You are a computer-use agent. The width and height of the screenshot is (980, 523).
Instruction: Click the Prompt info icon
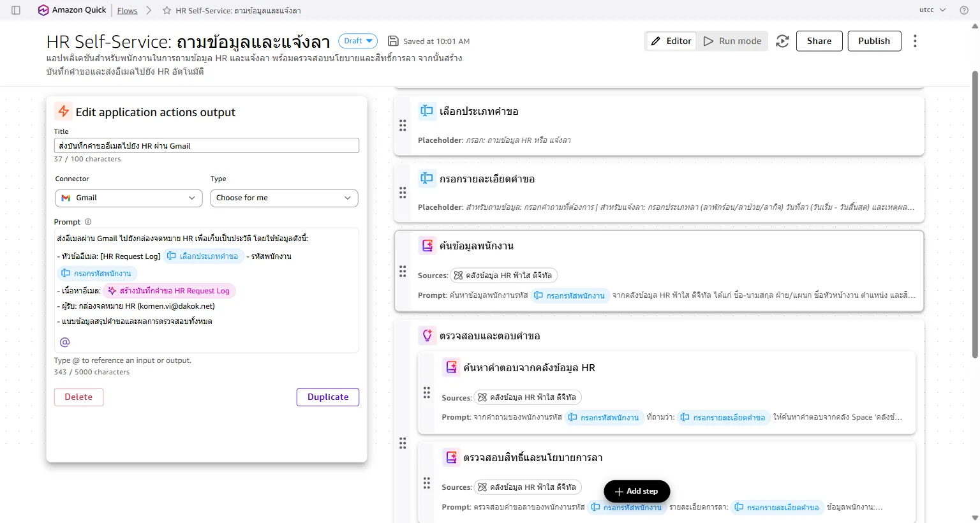[x=88, y=222]
